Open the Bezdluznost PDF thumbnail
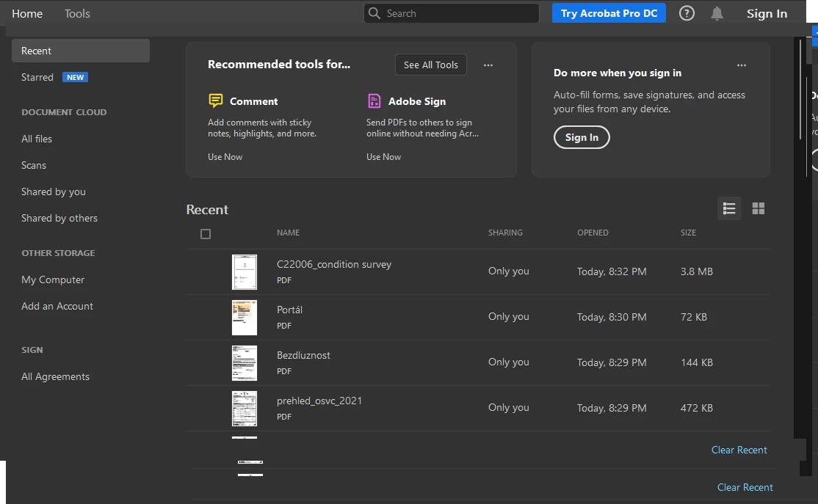The image size is (818, 504). point(244,362)
